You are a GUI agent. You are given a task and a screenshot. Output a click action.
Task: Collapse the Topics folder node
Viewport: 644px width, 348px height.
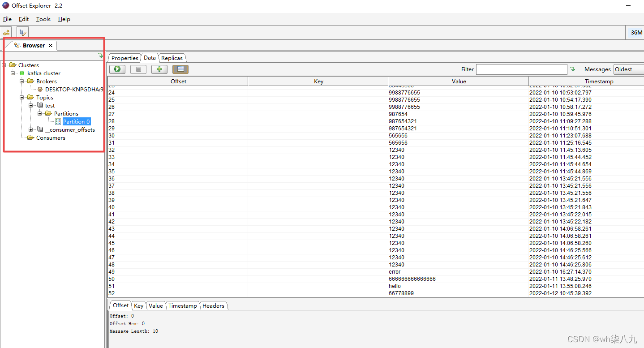tap(22, 97)
